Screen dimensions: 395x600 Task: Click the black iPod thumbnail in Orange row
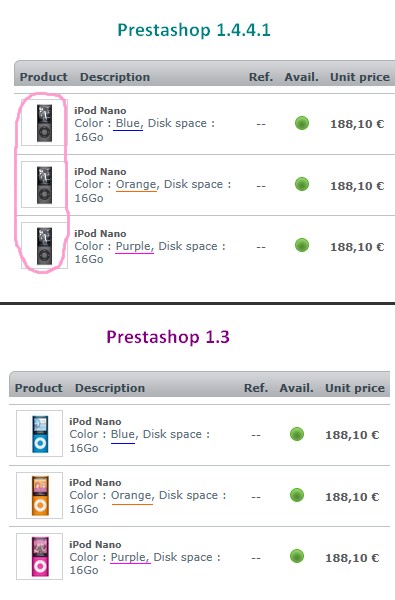44,184
